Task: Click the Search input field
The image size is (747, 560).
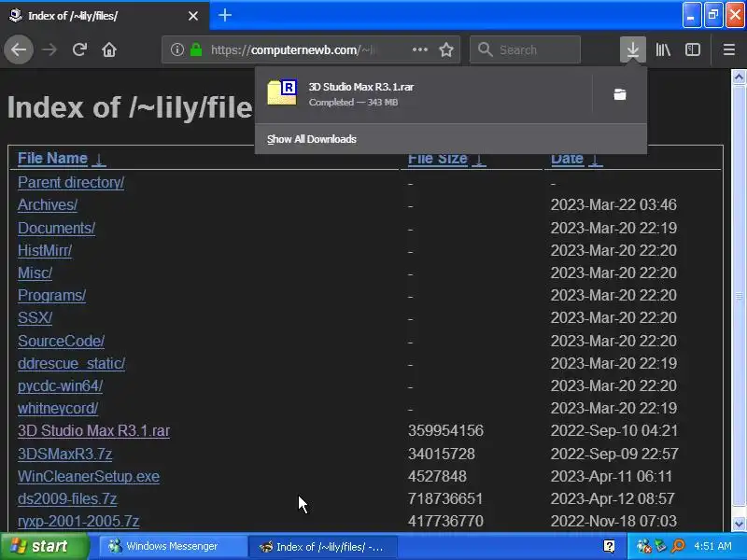Action: coord(525,49)
